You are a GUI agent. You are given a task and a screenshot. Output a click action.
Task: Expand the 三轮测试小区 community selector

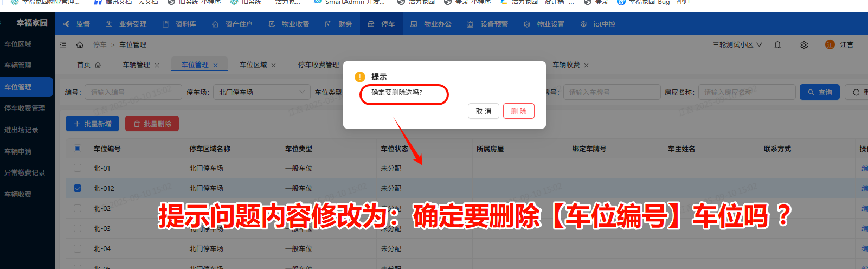click(737, 45)
